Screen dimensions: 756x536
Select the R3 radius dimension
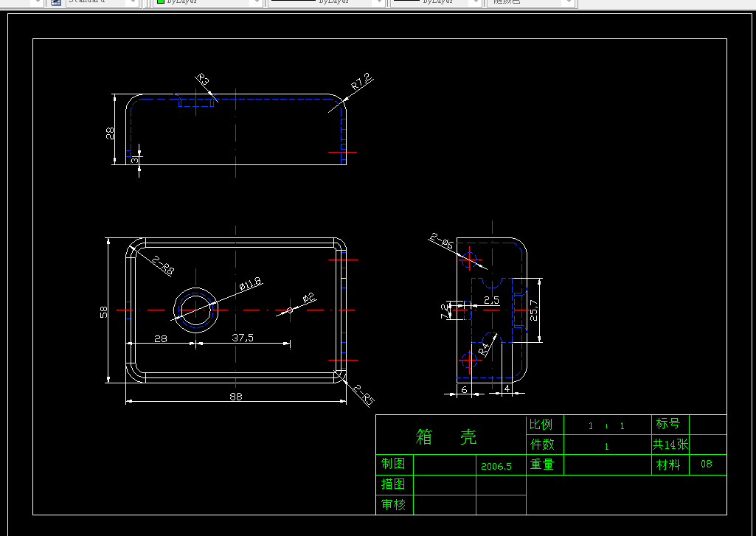coord(203,80)
